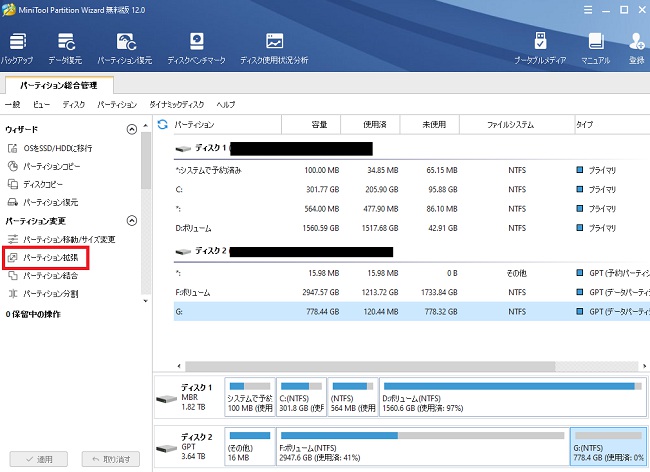This screenshot has height=472, width=650.
Task: Sort by the パーティション column header
Action: pyautogui.click(x=227, y=124)
